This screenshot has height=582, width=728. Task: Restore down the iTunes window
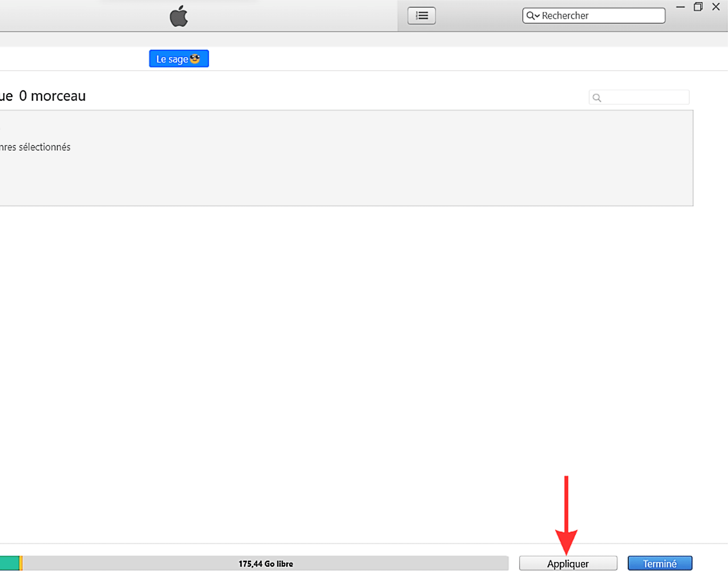click(698, 7)
